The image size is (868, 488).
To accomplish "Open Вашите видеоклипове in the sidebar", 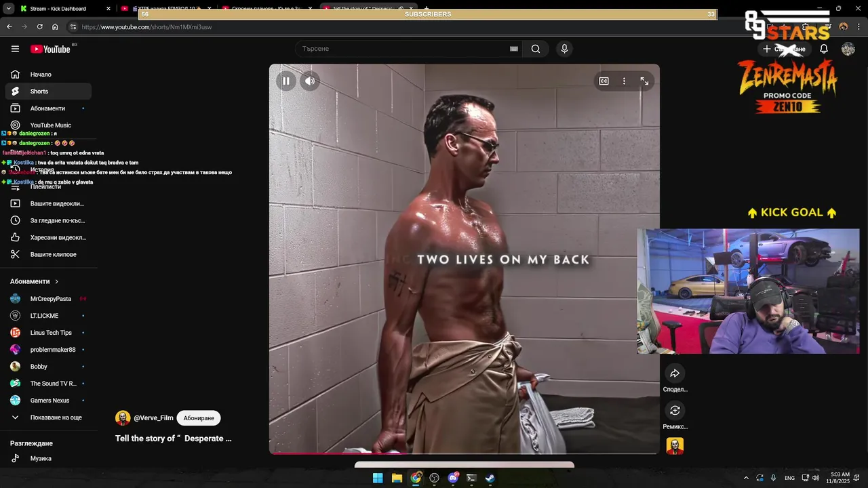I will coord(47,203).
